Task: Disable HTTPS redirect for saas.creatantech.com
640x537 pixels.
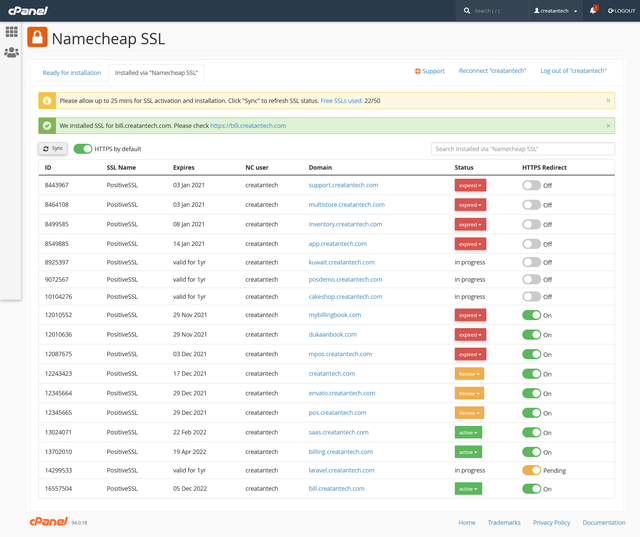Action: click(531, 433)
